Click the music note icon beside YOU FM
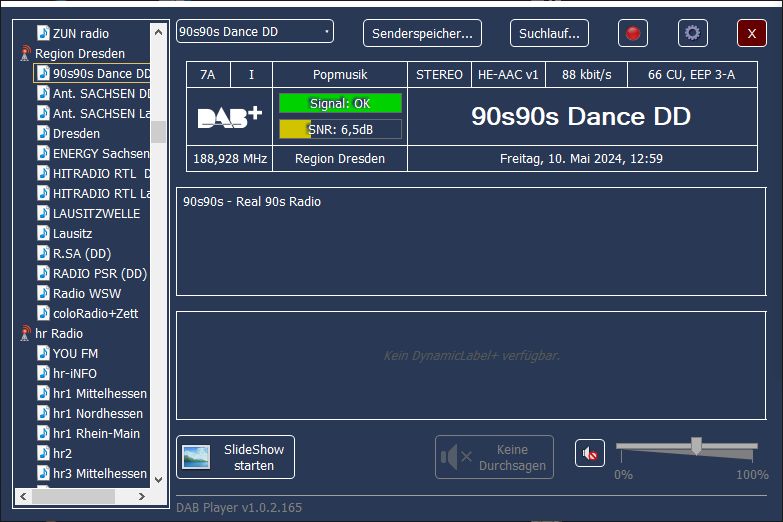The width and height of the screenshot is (783, 522). tap(43, 354)
